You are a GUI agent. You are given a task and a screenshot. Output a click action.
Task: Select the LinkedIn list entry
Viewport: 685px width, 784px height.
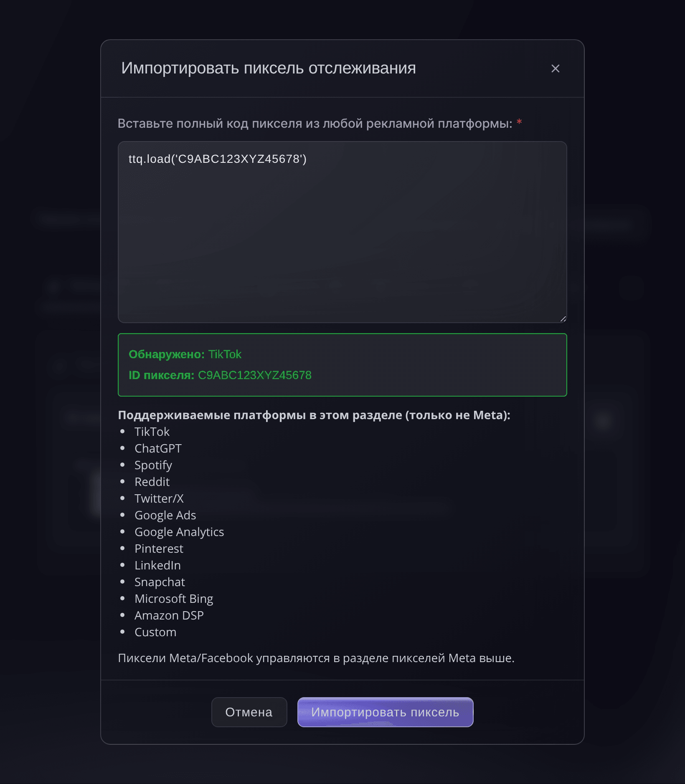pos(157,565)
